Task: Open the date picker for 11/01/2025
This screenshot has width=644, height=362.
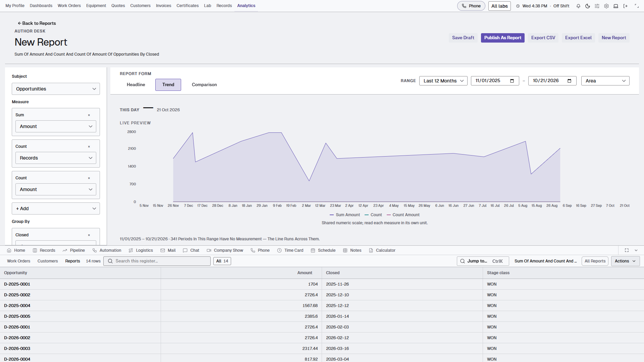Action: coord(512,81)
